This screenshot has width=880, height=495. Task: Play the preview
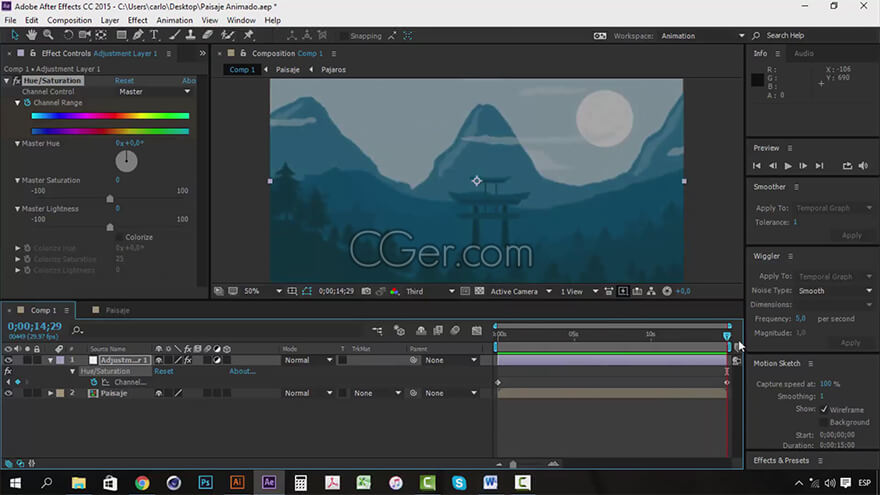pyautogui.click(x=788, y=166)
